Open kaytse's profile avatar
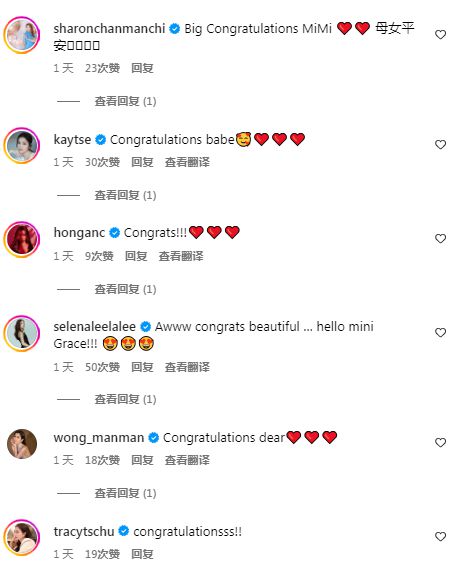Screen dimensions: 452x581 22,146
